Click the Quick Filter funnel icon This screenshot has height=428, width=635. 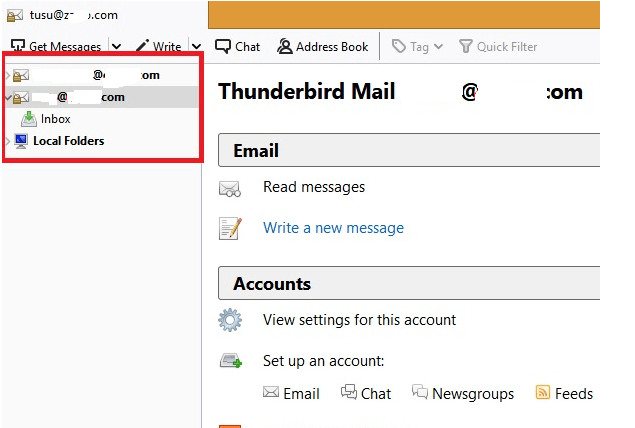(x=466, y=47)
